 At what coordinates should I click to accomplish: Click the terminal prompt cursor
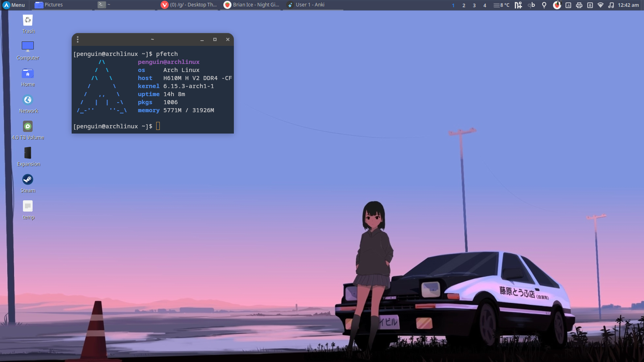pyautogui.click(x=158, y=126)
